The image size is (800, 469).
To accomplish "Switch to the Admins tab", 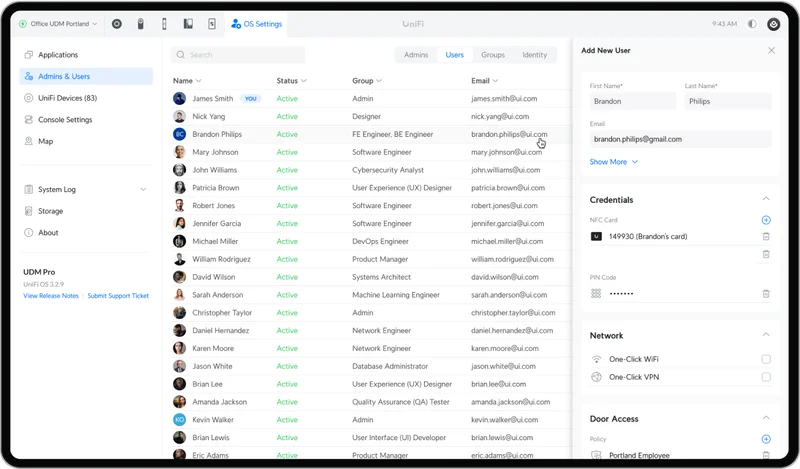I will tap(416, 55).
